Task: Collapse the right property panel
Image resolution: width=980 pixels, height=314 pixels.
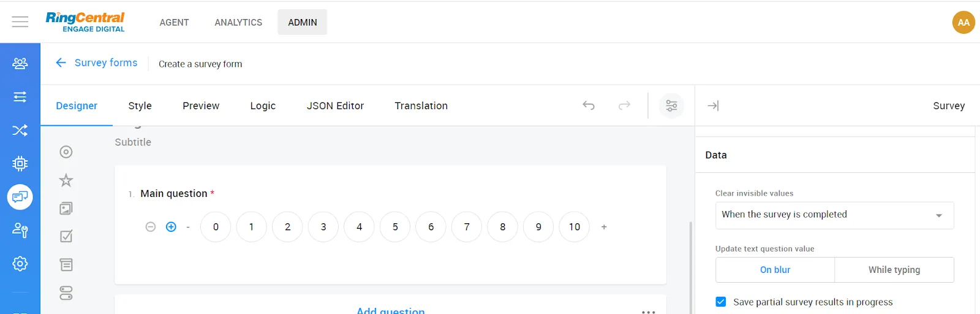Action: point(713,105)
